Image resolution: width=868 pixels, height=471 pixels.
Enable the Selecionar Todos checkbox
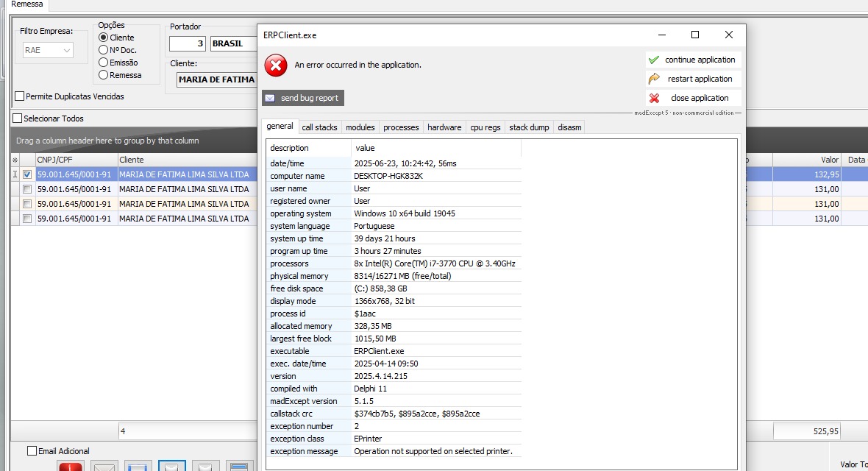[x=18, y=118]
